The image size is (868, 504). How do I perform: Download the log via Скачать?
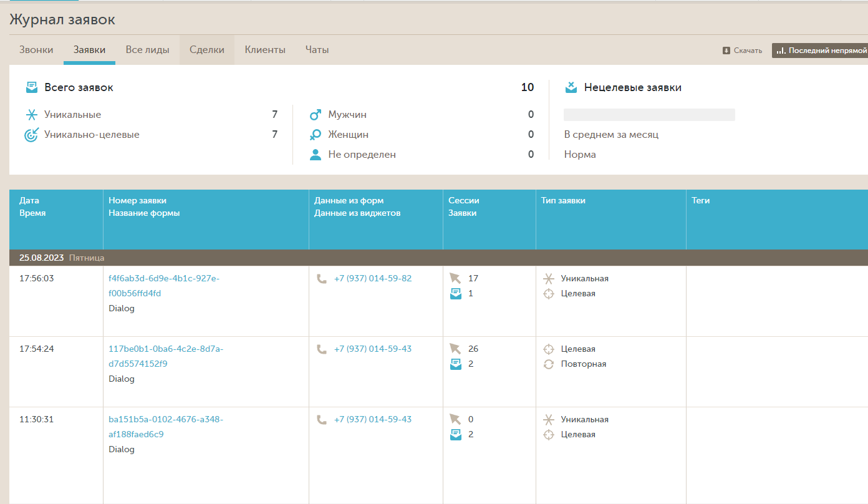click(x=742, y=51)
